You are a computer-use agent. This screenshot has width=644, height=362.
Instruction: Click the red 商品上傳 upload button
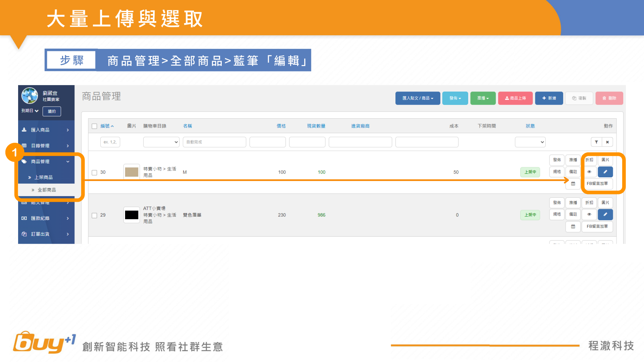pyautogui.click(x=515, y=98)
